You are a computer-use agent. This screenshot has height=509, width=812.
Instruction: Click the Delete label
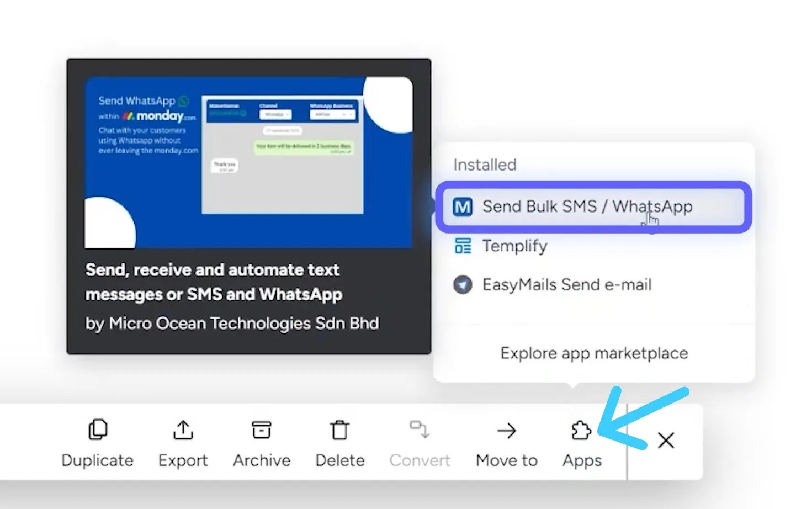pyautogui.click(x=340, y=460)
